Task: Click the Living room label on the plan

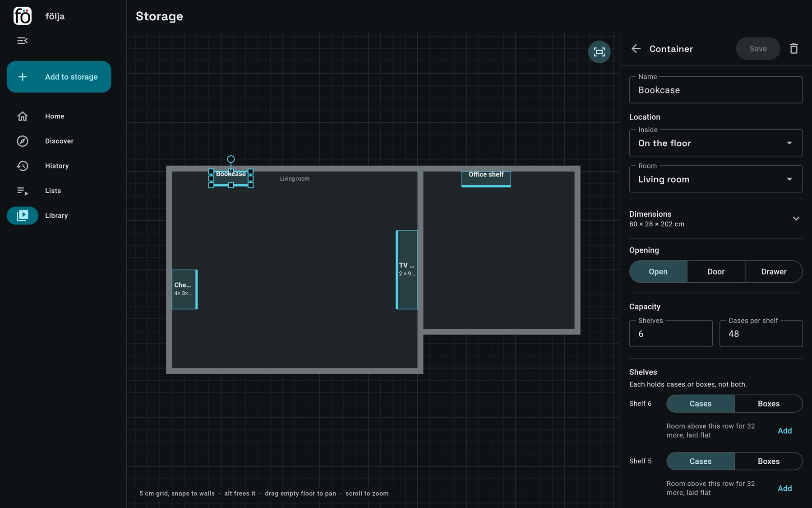Action: click(x=295, y=179)
